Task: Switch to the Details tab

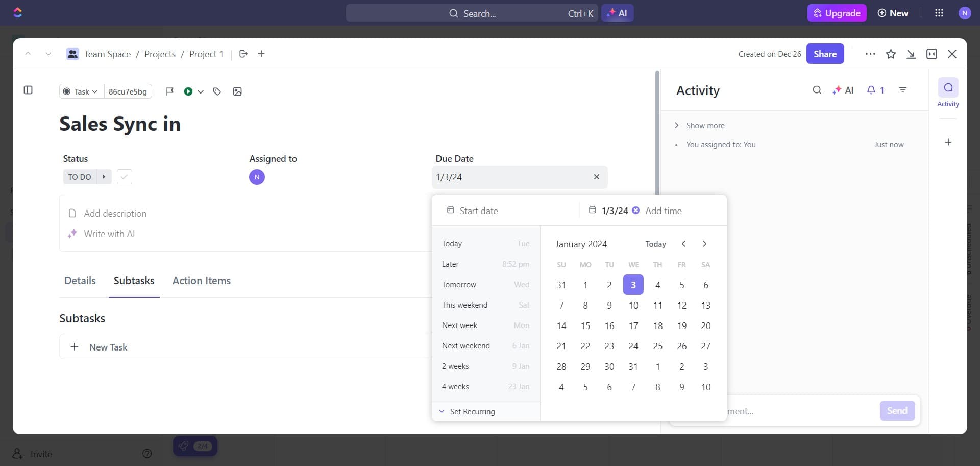Action: click(x=80, y=281)
